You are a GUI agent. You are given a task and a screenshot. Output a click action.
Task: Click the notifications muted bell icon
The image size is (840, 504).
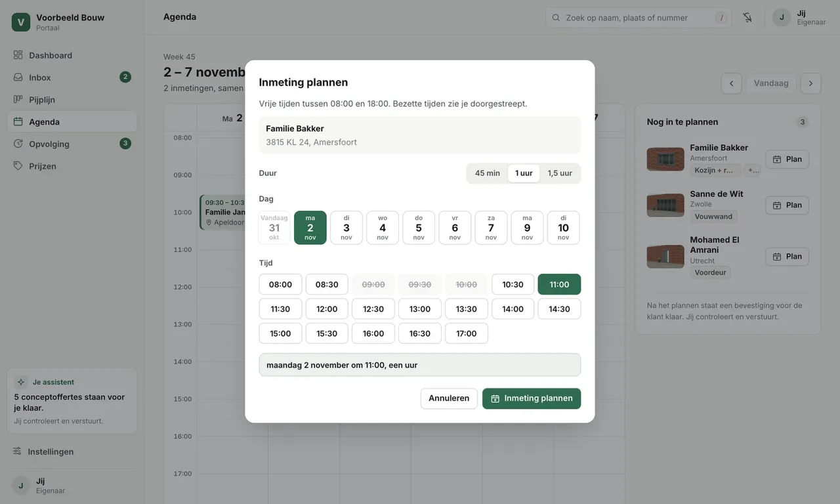tap(747, 18)
